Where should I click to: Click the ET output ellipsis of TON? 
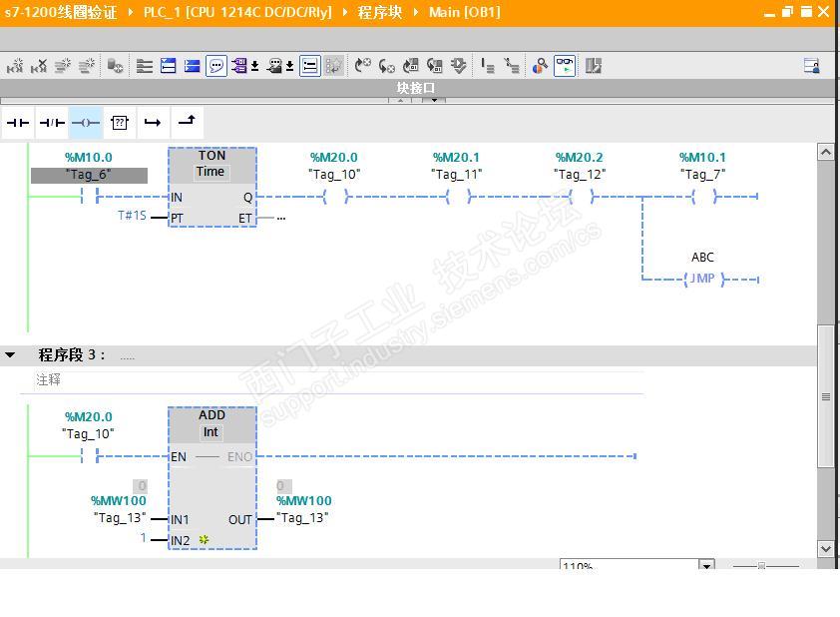[x=281, y=219]
